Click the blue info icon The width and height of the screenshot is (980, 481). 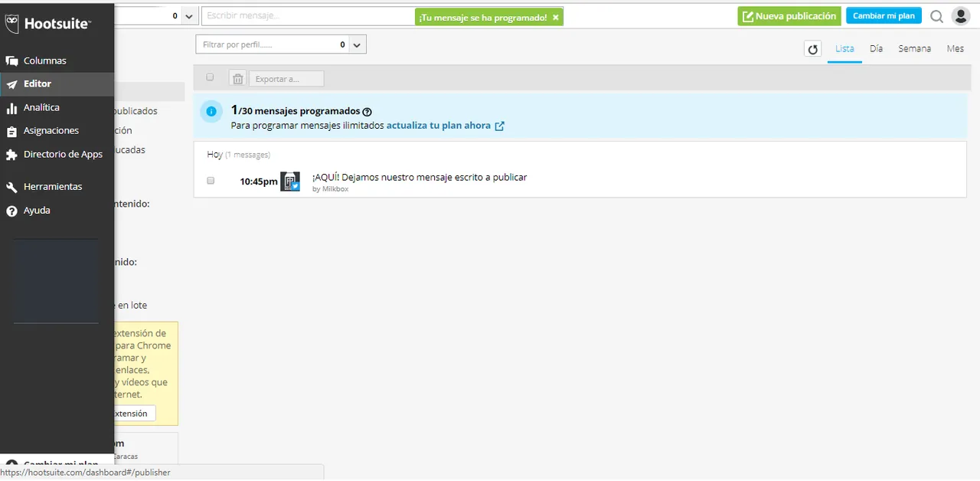pos(211,111)
